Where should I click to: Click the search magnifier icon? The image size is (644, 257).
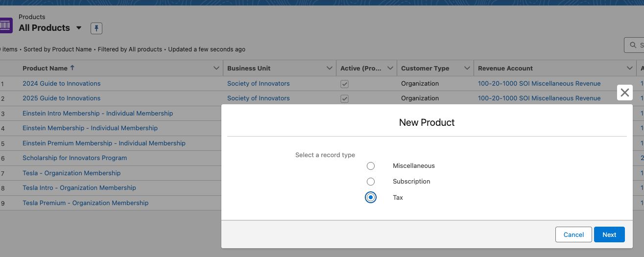click(x=633, y=45)
